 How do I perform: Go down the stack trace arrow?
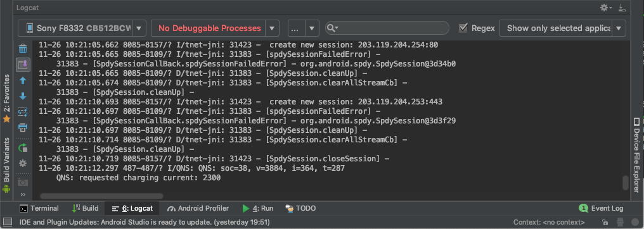point(23,96)
